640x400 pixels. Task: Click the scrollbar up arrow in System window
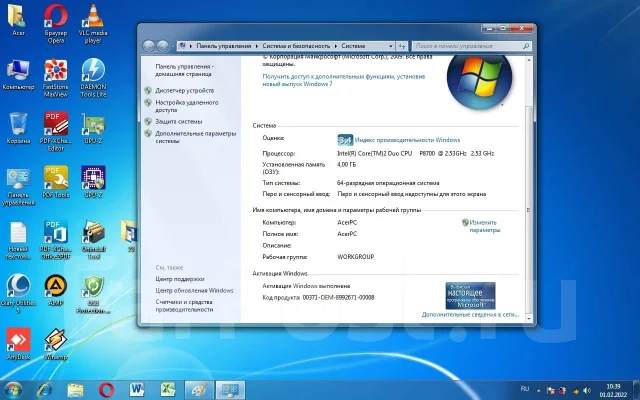529,60
